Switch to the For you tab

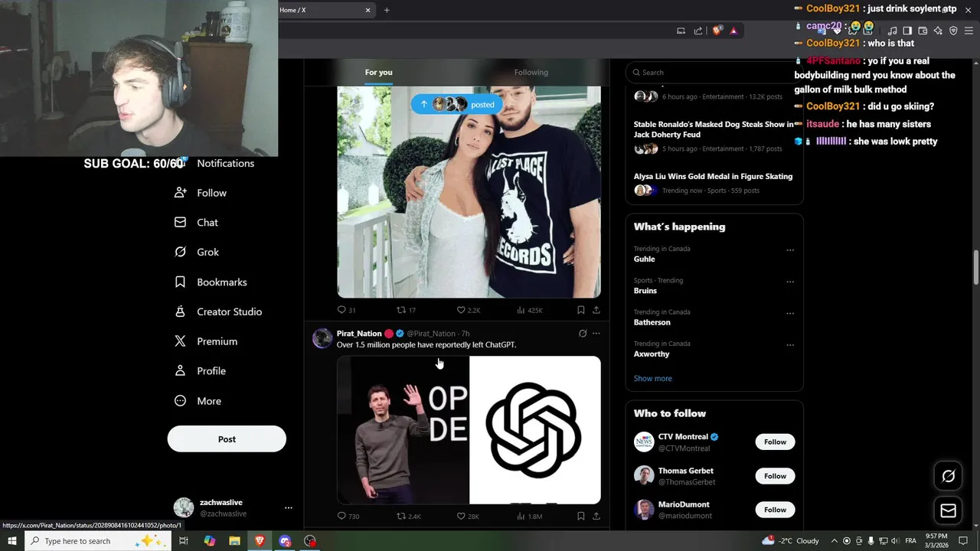click(378, 72)
